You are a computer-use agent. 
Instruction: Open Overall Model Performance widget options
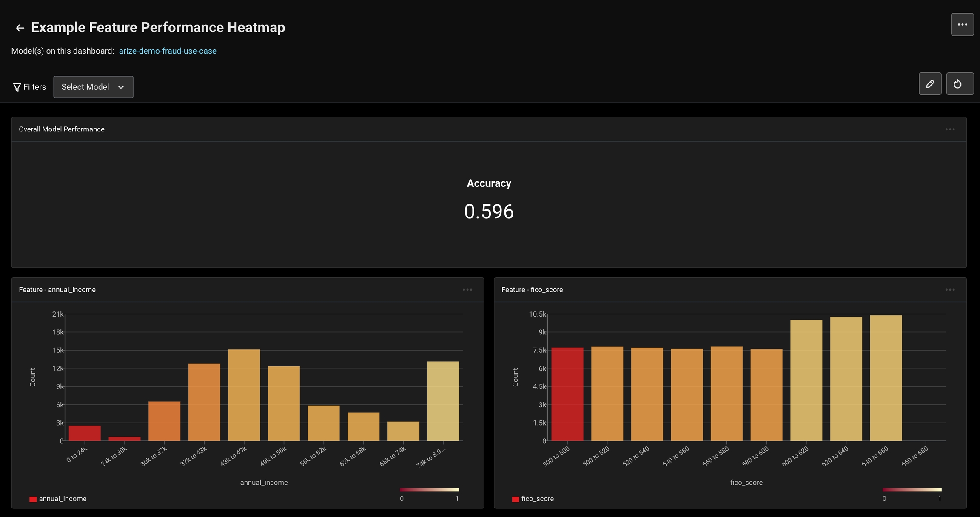[x=950, y=129]
